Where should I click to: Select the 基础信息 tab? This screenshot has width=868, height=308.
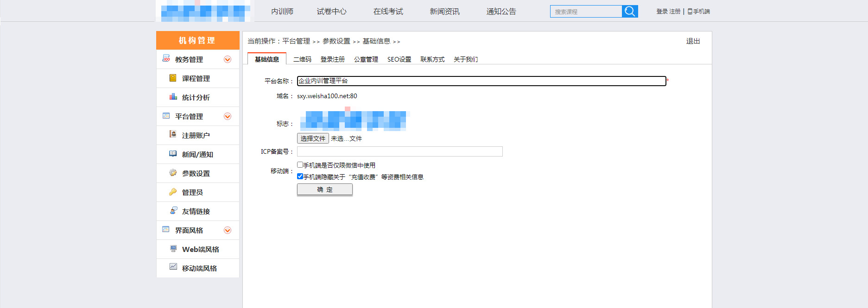click(x=267, y=59)
